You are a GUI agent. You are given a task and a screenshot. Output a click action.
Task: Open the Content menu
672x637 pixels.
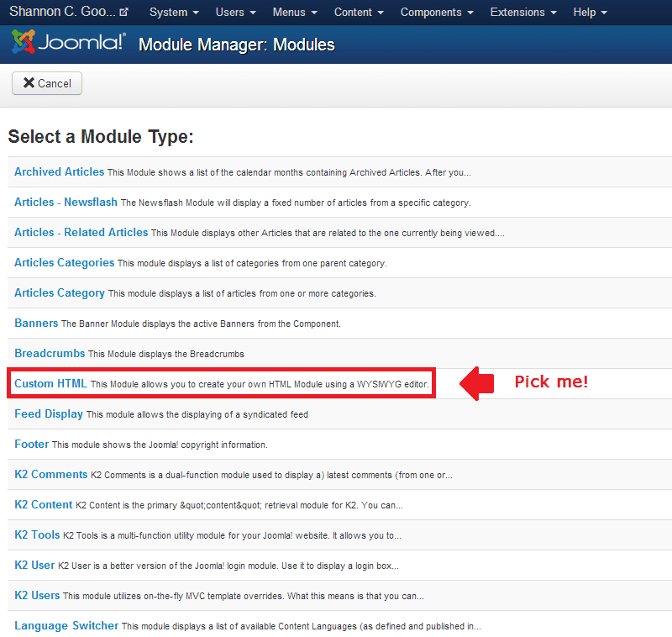tap(359, 12)
